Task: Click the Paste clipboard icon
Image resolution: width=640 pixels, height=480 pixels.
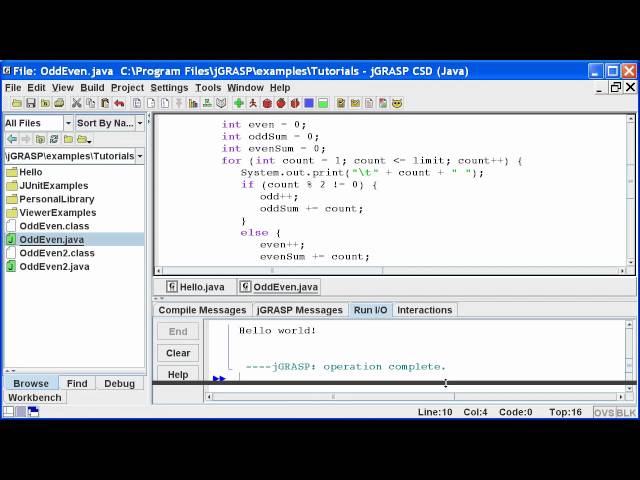Action: (x=104, y=103)
